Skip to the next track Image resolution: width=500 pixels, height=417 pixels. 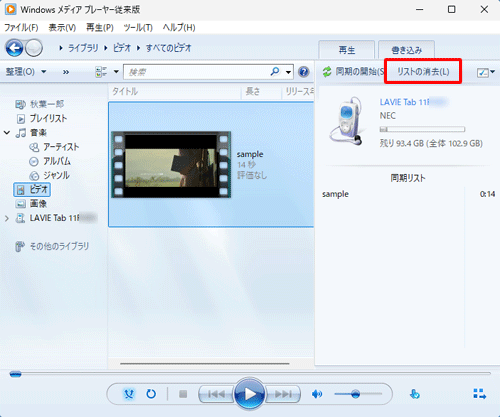pyautogui.click(x=283, y=394)
